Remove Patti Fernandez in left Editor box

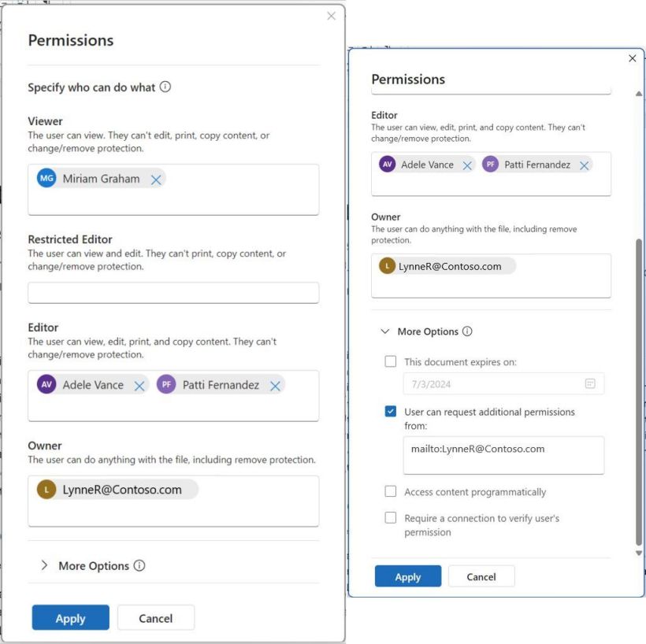[275, 386]
